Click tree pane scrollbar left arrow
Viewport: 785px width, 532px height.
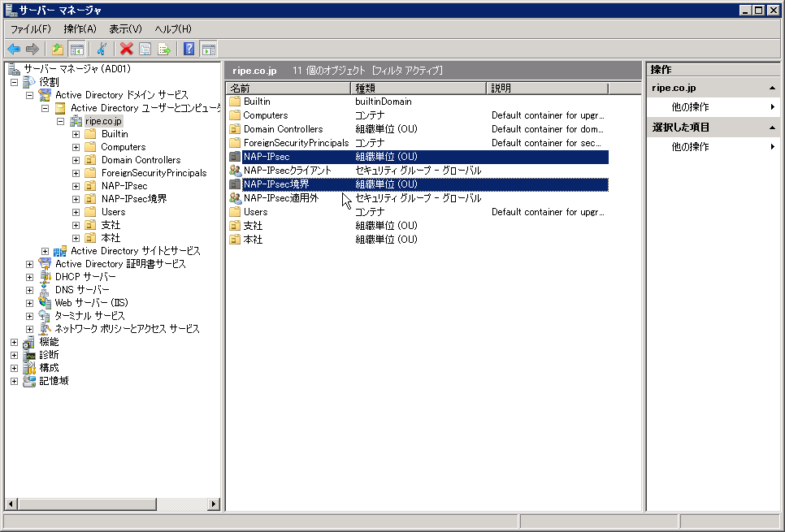[x=11, y=504]
